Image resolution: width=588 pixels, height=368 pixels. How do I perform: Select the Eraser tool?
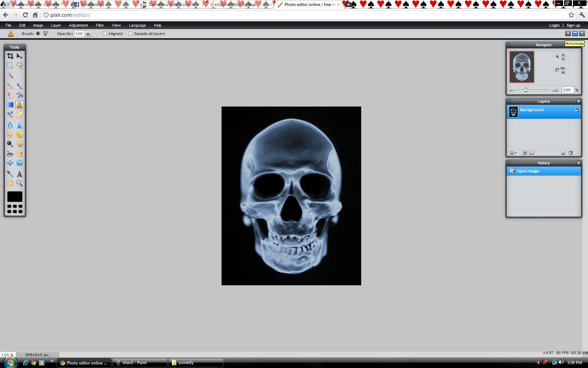[x=10, y=95]
